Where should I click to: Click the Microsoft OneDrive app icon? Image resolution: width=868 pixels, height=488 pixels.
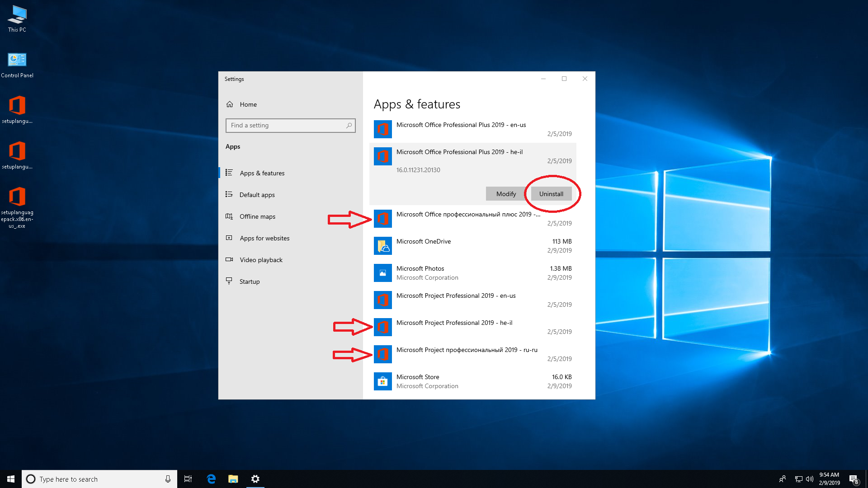(x=383, y=246)
